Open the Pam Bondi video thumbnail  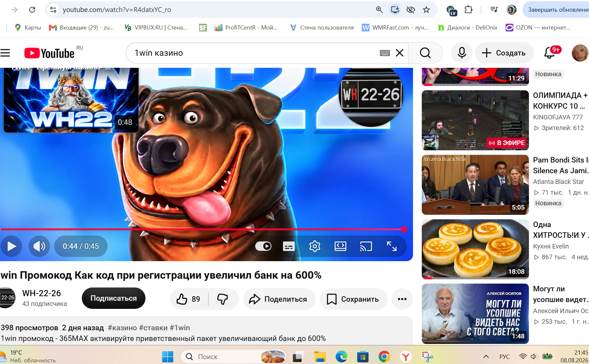475,185
